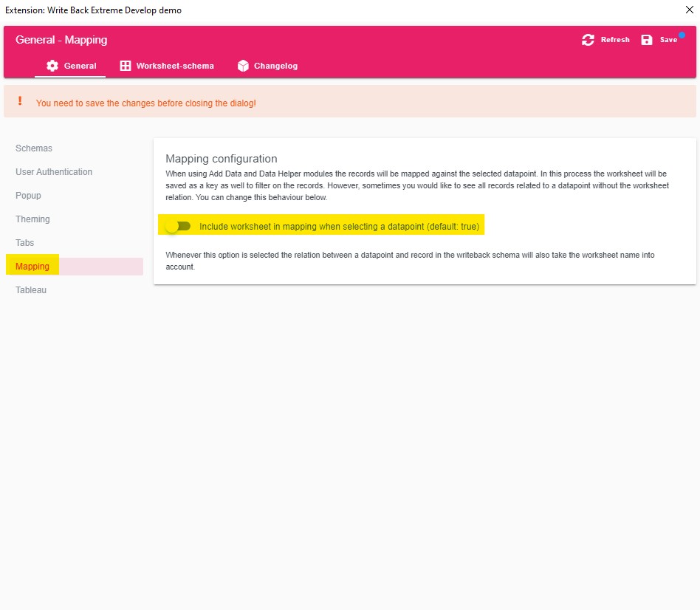The image size is (700, 610).
Task: Select the General tab label
Action: (x=80, y=66)
